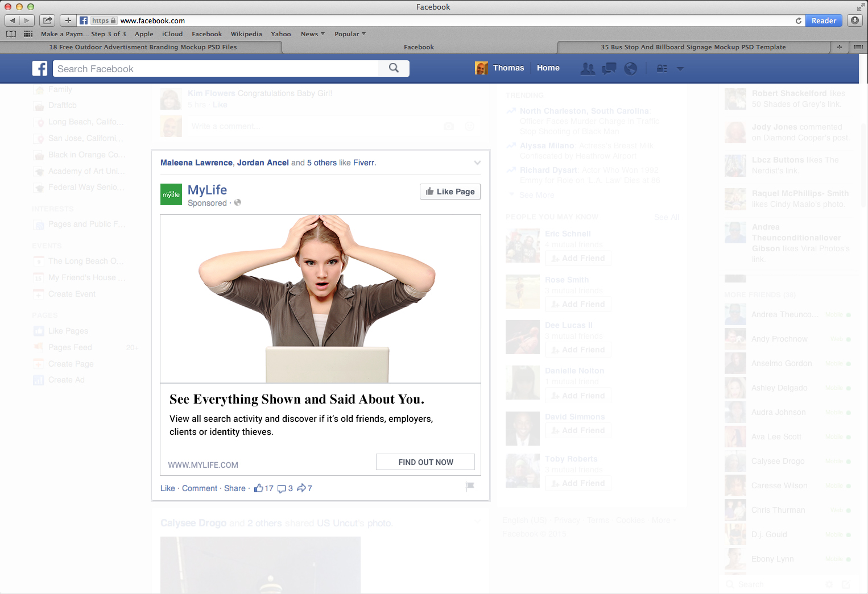Open Safari's Top Sites grid icon
The height and width of the screenshot is (594, 868).
coord(28,34)
